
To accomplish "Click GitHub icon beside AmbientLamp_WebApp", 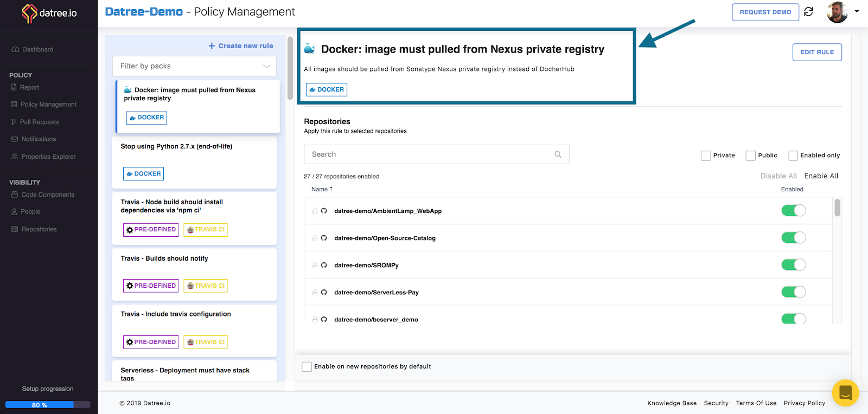I will click(324, 211).
